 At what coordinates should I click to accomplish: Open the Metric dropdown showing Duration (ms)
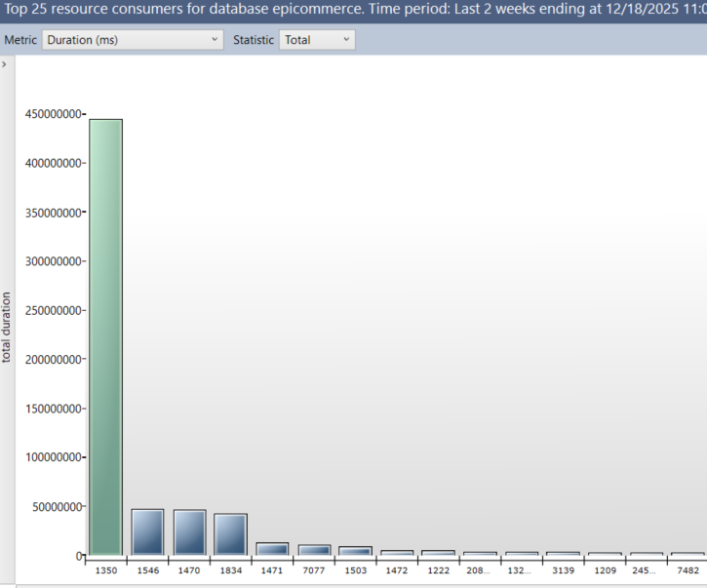click(134, 40)
